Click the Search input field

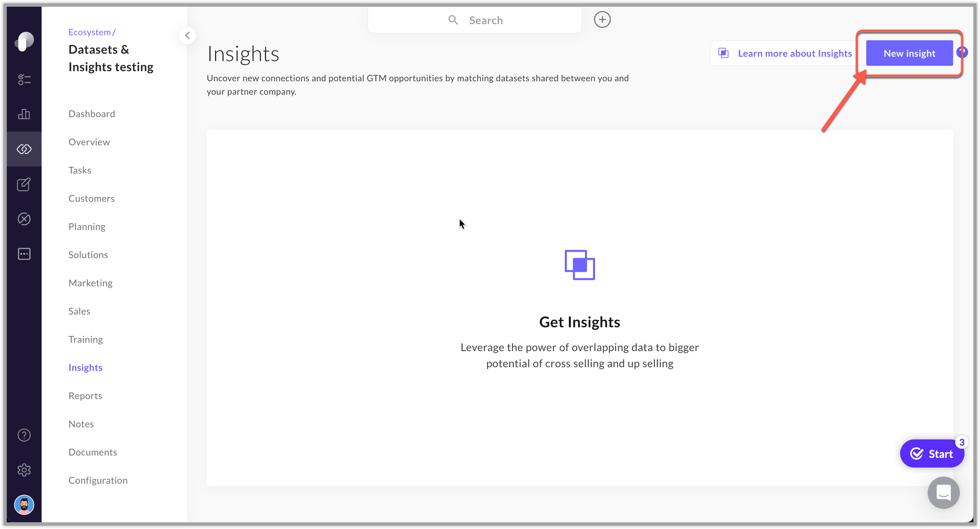click(x=475, y=20)
